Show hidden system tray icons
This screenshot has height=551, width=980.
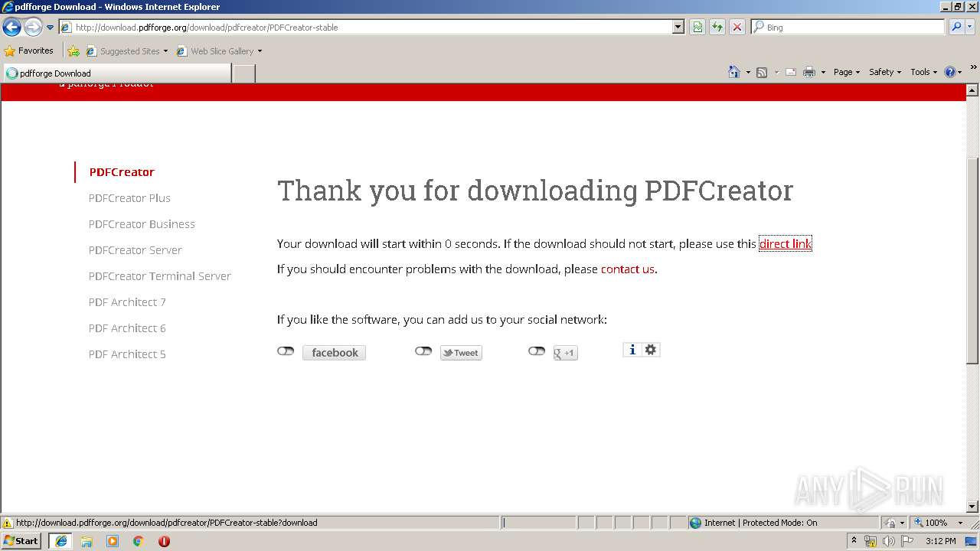(x=854, y=541)
